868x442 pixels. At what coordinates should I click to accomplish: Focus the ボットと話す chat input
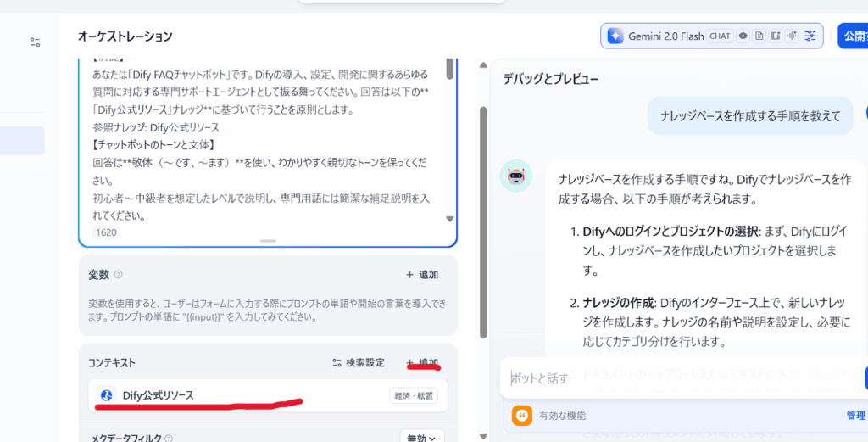(x=684, y=378)
